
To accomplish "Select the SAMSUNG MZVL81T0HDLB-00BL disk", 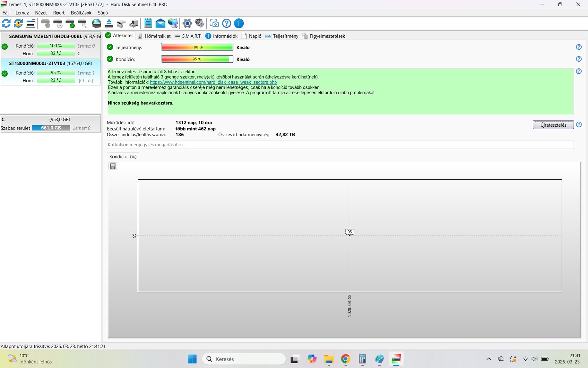I will coord(51,45).
